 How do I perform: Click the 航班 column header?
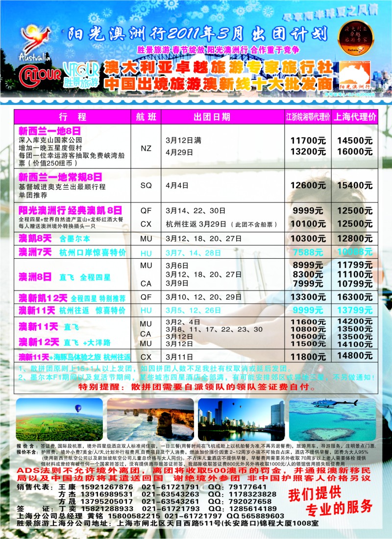pyautogui.click(x=146, y=117)
